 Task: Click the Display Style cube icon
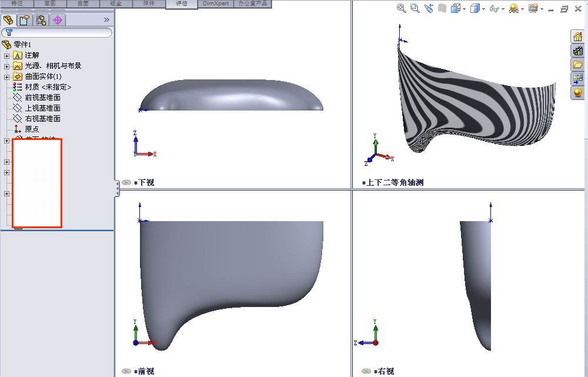[x=475, y=8]
